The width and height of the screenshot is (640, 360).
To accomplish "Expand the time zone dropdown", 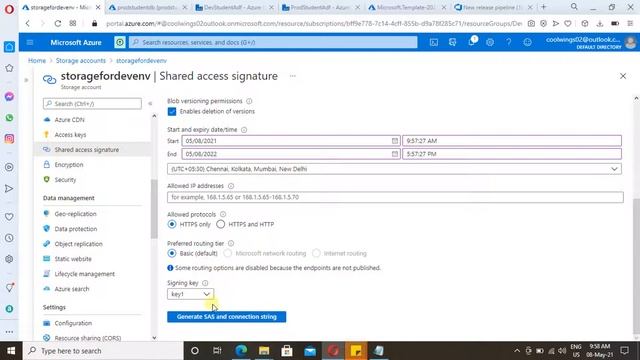I will pos(394,169).
